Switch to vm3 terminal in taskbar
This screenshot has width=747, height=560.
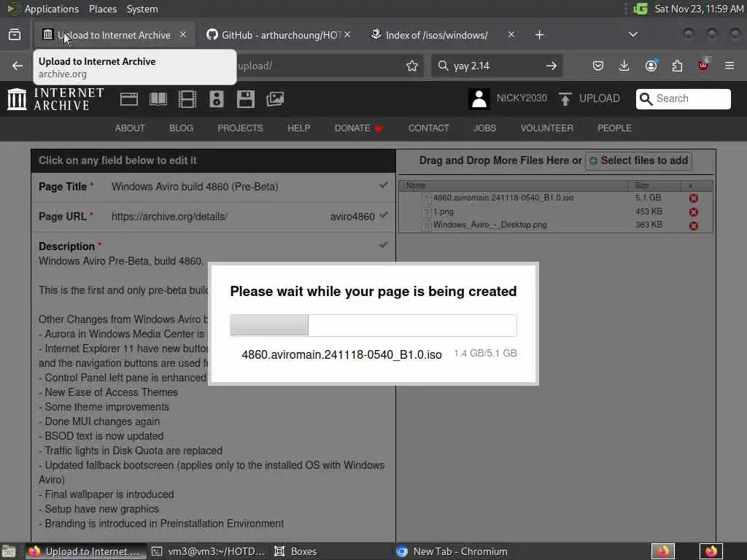(x=208, y=551)
